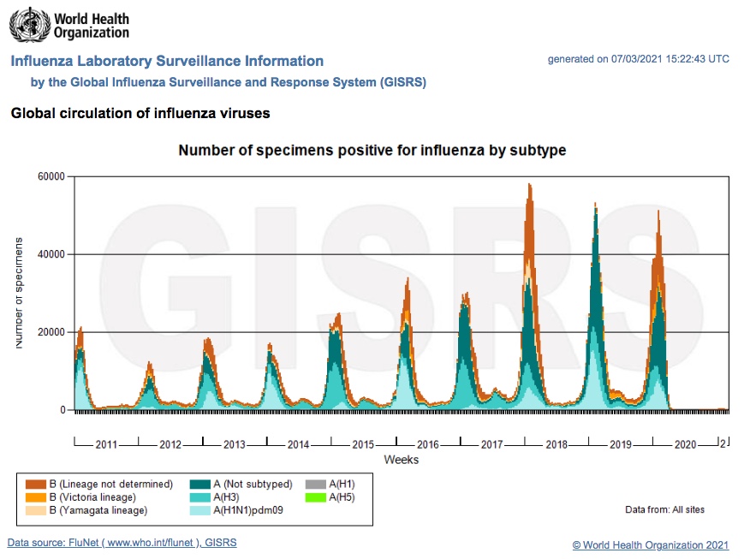Click the "Data from: All sites" label
756x559 pixels.
[664, 510]
